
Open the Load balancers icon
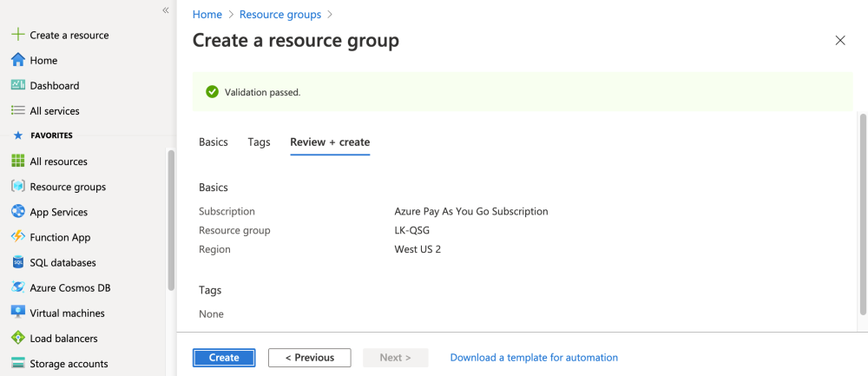[17, 338]
